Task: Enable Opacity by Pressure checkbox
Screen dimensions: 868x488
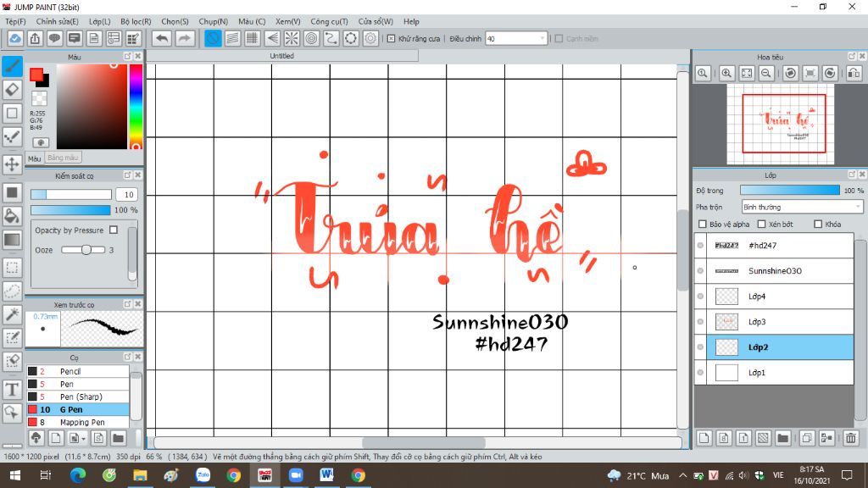Action: (x=114, y=230)
